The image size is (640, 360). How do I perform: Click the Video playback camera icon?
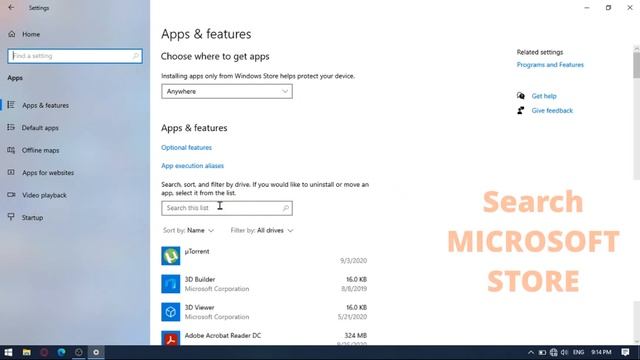pyautogui.click(x=11, y=195)
